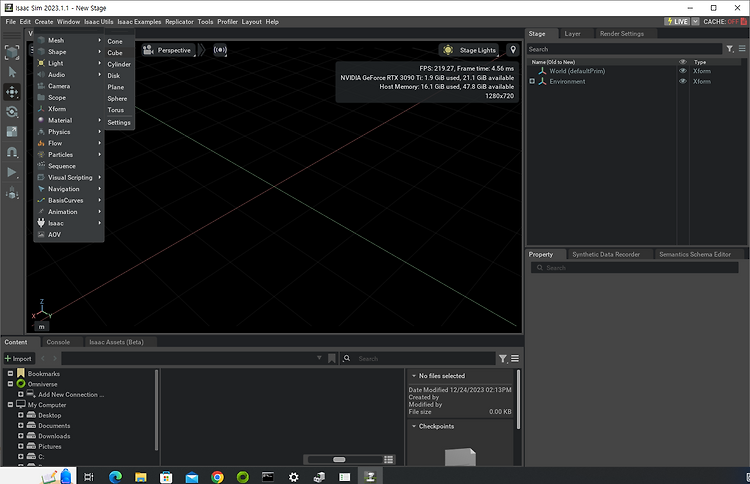Screen dimensions: 750x484
Task: Open File Explorer from the taskbar
Action: 141,477
